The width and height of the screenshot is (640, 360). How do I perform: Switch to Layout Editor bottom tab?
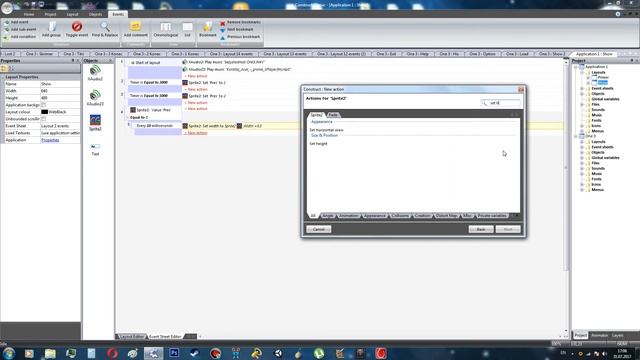(131, 337)
